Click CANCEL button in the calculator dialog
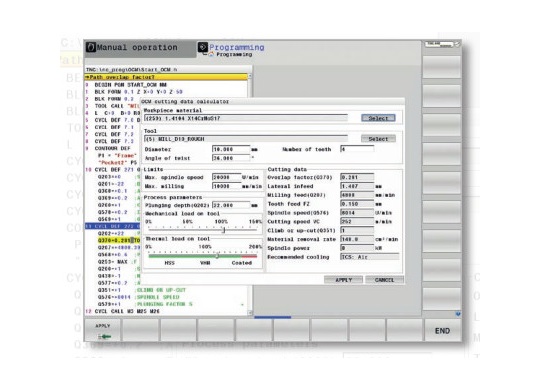This screenshot has height=385, width=533. [x=384, y=280]
